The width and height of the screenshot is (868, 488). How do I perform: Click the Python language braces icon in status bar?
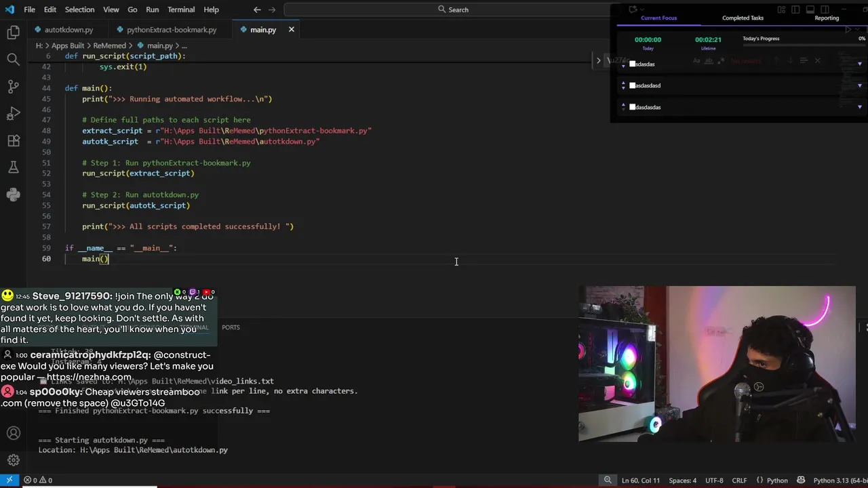tap(759, 480)
